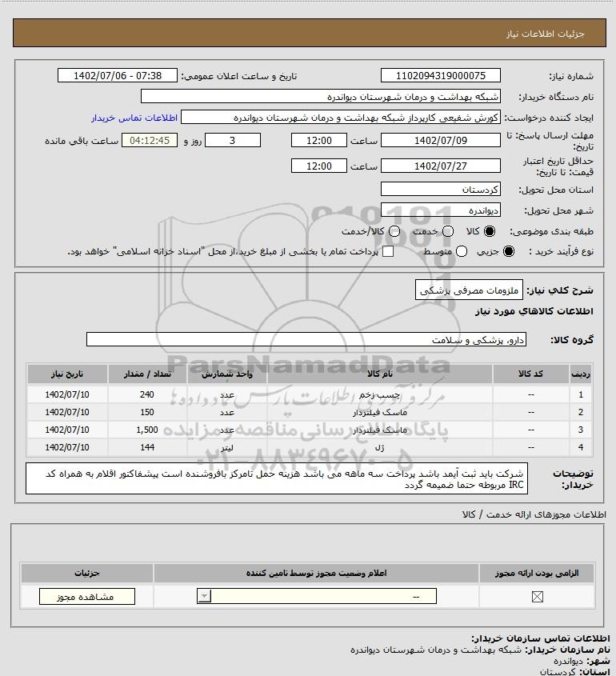Click the response deadline time 12:00 field

pyautogui.click(x=319, y=140)
